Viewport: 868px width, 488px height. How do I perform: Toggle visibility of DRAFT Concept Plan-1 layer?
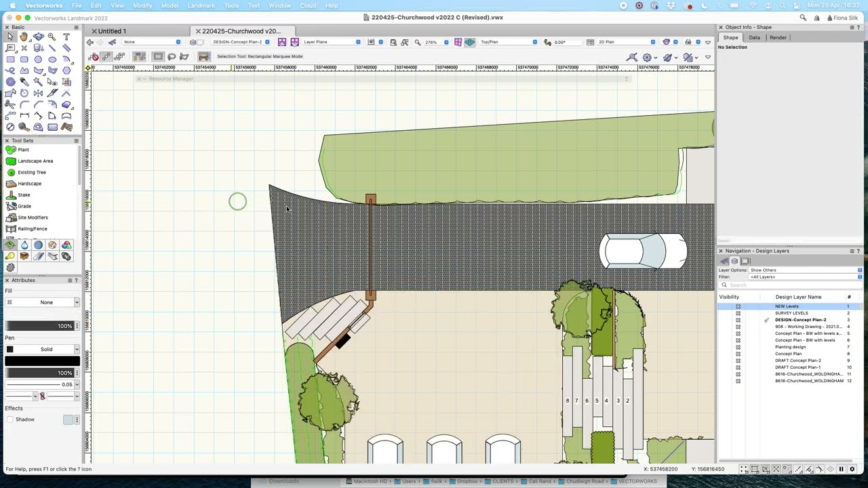[738, 367]
